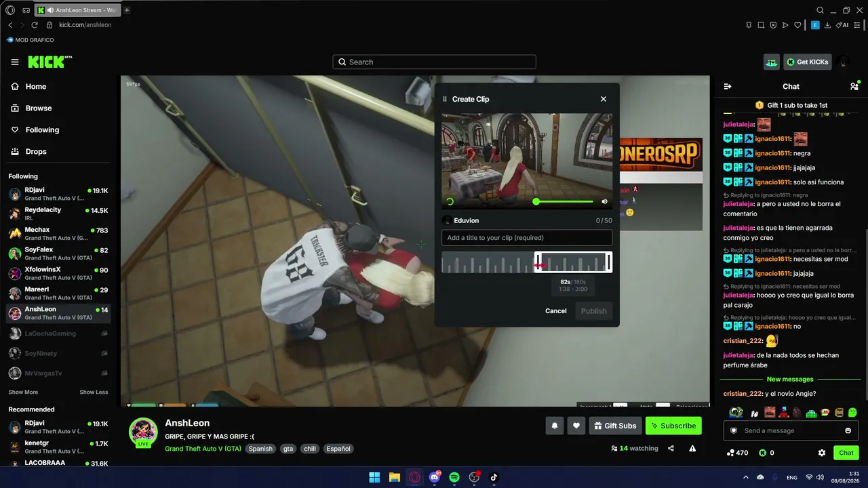Open TikTok from the taskbar

pyautogui.click(x=494, y=477)
